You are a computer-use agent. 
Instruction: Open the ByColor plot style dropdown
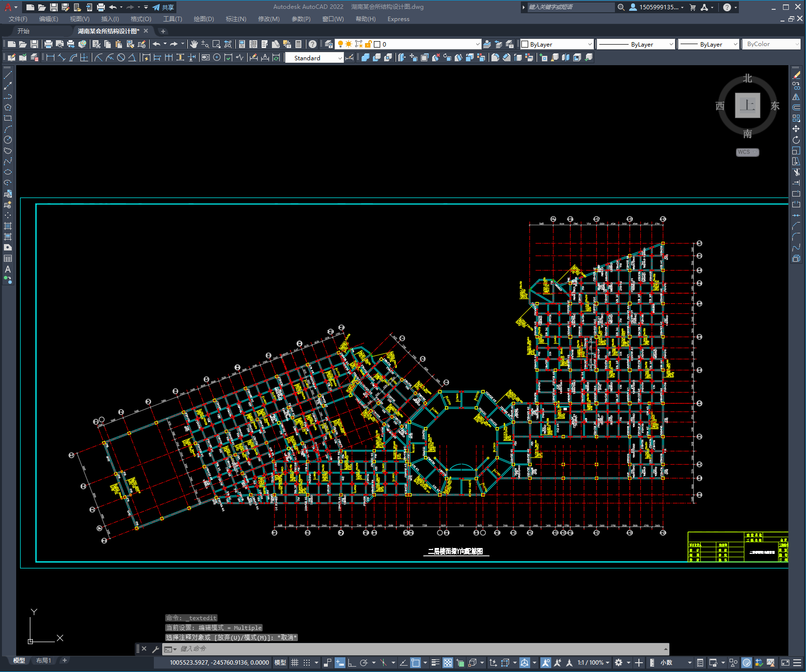click(772, 44)
